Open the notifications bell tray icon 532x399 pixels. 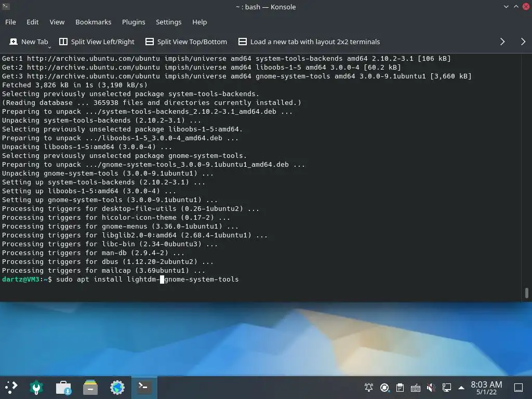pyautogui.click(x=369, y=388)
